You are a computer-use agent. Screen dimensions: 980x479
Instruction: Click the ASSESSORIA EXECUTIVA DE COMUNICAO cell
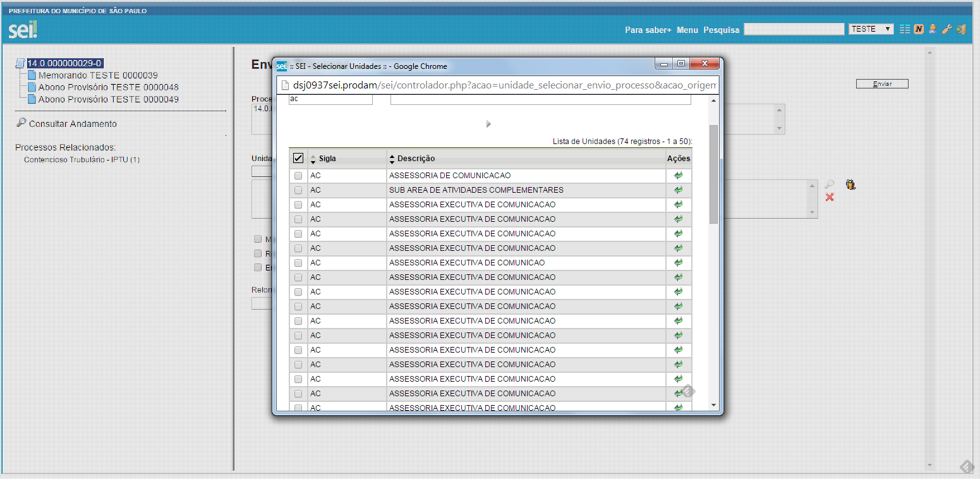coord(526,263)
